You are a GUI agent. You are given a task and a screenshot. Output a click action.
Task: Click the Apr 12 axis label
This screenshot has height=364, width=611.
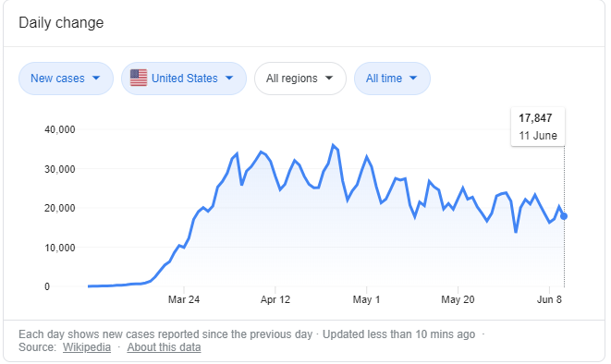(x=275, y=299)
